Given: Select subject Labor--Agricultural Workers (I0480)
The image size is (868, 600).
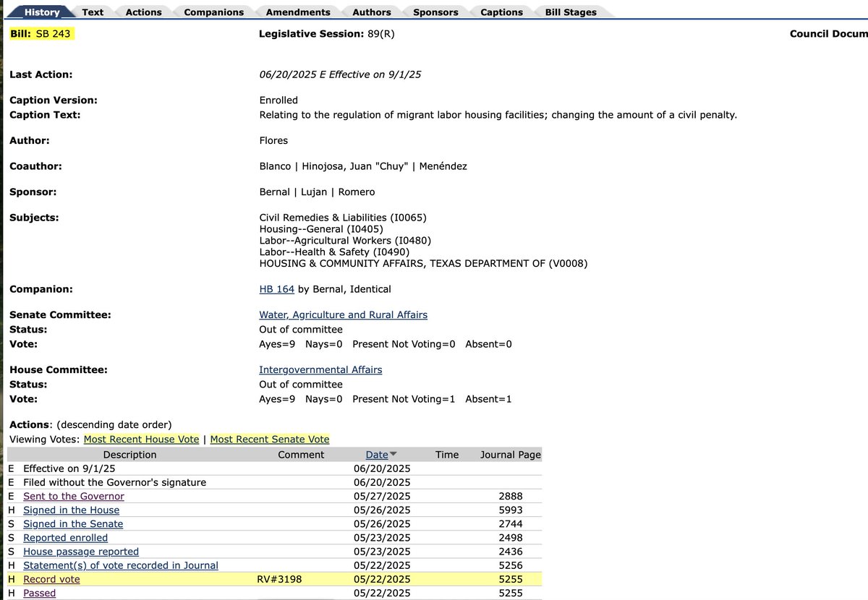Looking at the screenshot, I should click(346, 241).
